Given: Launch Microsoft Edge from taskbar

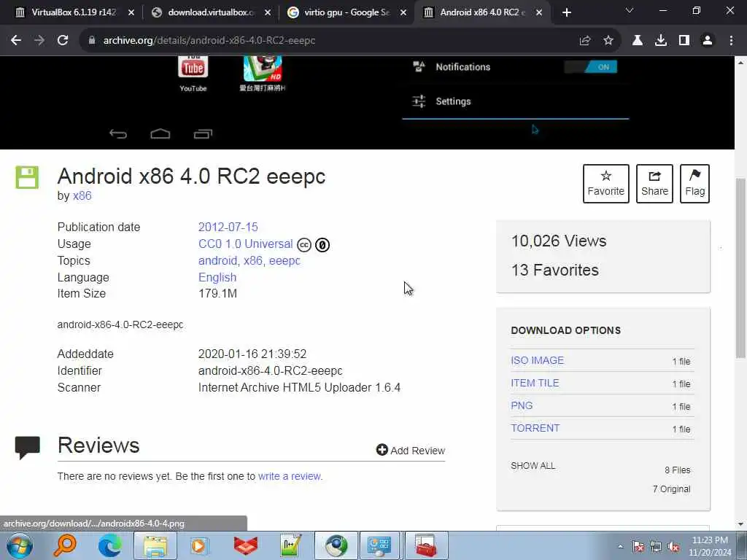Looking at the screenshot, I should click(x=109, y=545).
